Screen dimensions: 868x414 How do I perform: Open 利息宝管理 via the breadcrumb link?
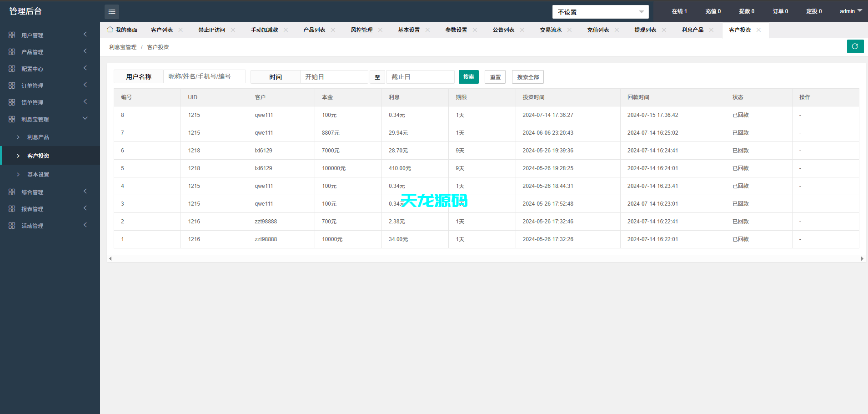(122, 46)
